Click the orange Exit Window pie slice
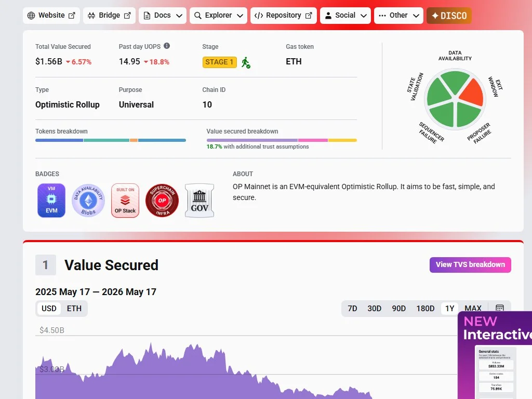Image resolution: width=532 pixels, height=399 pixels. [x=473, y=92]
